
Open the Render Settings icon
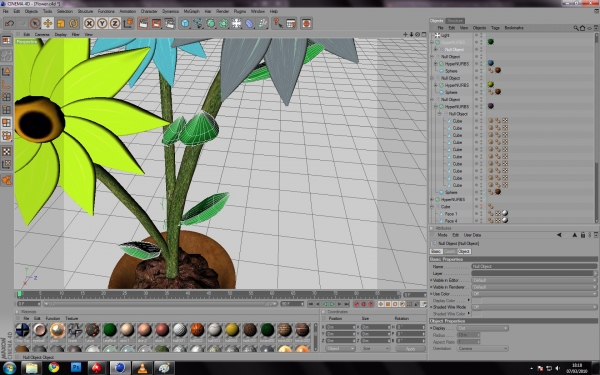pyautogui.click(x=170, y=23)
